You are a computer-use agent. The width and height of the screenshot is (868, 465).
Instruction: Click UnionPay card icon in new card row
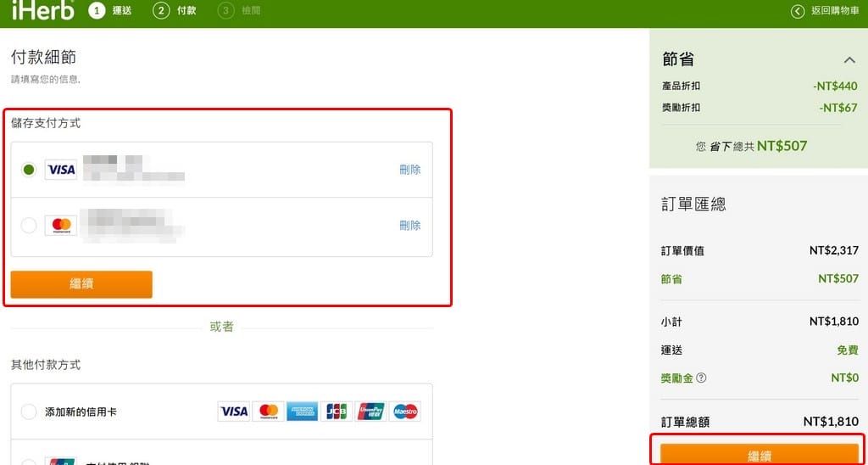370,412
